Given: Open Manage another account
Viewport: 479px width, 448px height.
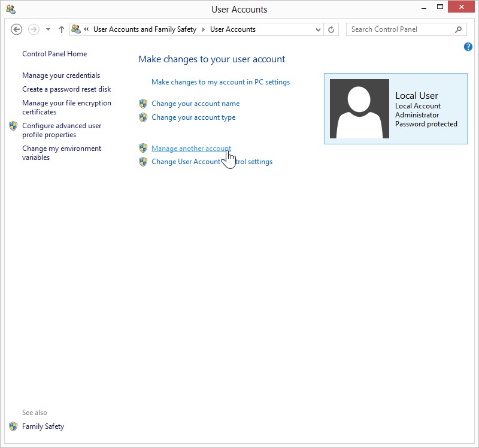Looking at the screenshot, I should [191, 149].
